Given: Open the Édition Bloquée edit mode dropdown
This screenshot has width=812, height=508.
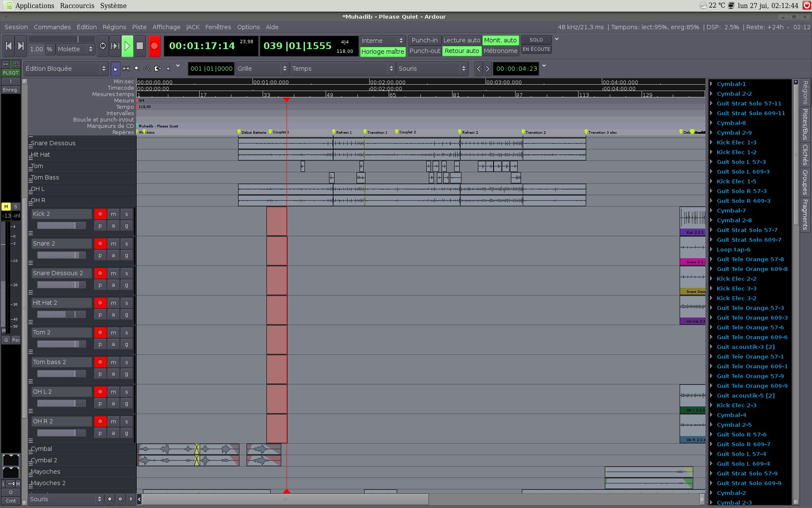Looking at the screenshot, I should pos(66,69).
